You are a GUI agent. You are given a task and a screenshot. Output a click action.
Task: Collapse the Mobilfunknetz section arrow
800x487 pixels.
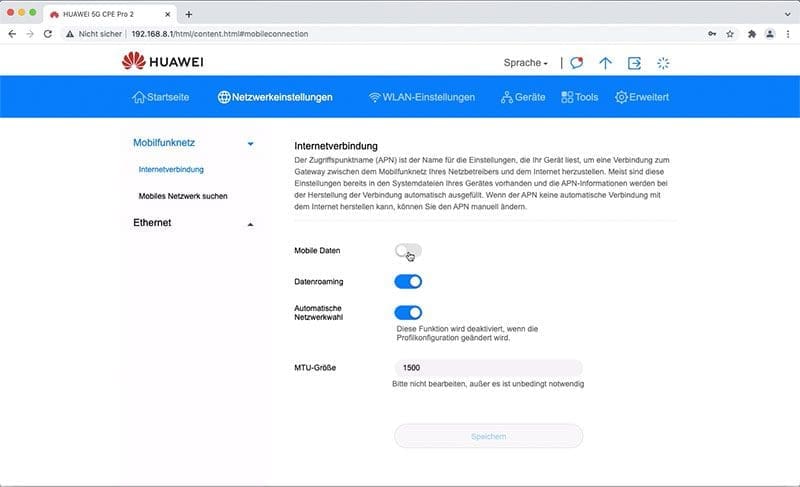tap(251, 144)
